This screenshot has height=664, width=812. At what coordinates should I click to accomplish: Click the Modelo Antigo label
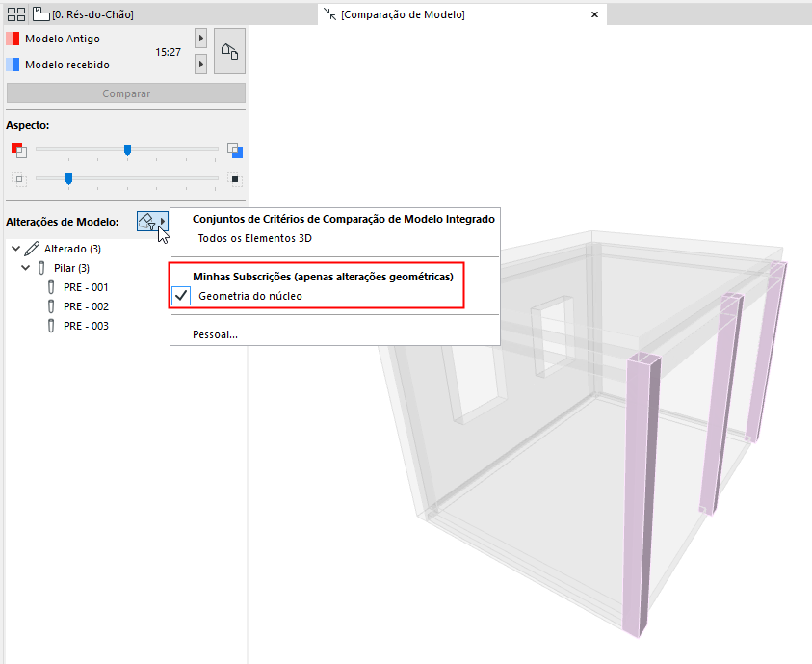pos(63,39)
